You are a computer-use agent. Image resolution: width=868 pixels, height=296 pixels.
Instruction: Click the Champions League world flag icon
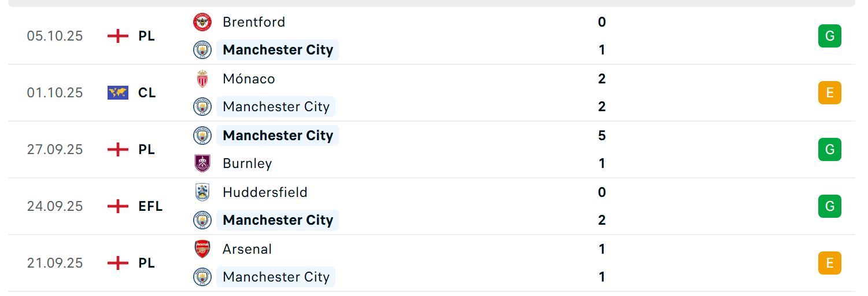(118, 93)
